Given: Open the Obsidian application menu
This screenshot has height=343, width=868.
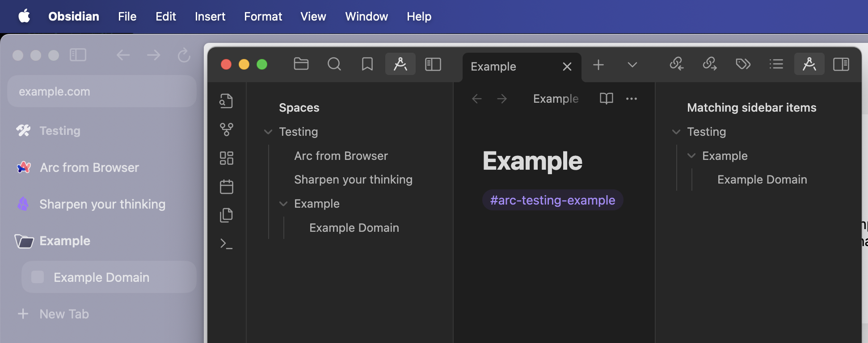Looking at the screenshot, I should [x=74, y=17].
